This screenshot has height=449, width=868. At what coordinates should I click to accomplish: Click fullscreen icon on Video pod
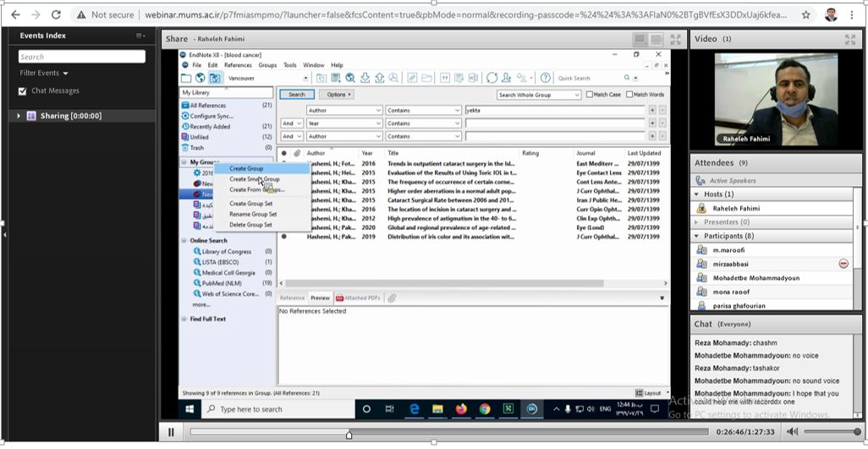coord(849,39)
